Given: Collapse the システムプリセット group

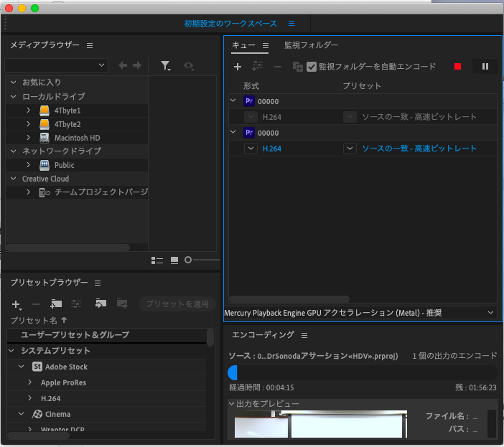Looking at the screenshot, I should [x=11, y=351].
